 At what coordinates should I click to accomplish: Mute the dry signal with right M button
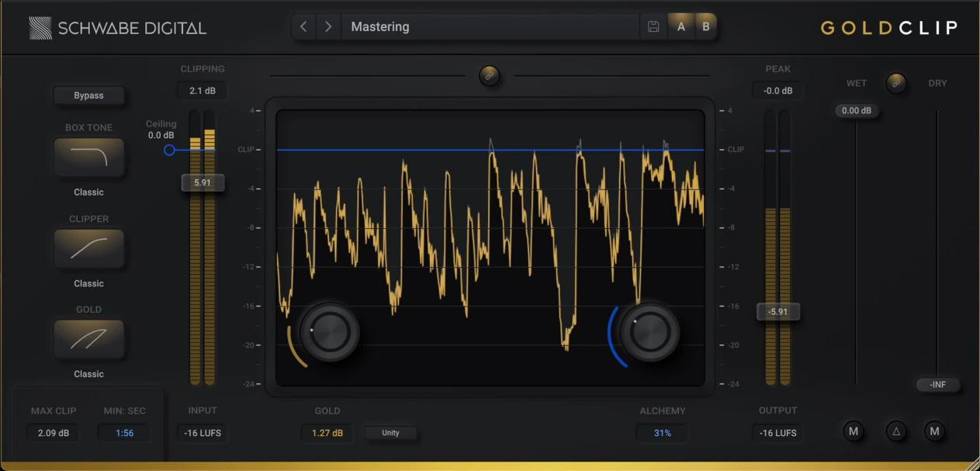click(x=934, y=431)
